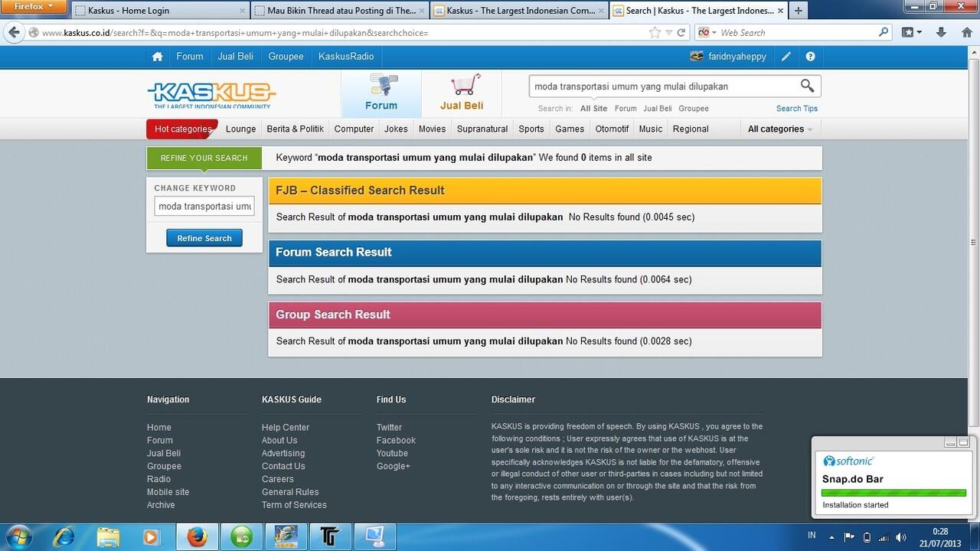The image size is (980, 551).
Task: Submit search with Kaskus magnifier icon
Action: click(x=807, y=86)
